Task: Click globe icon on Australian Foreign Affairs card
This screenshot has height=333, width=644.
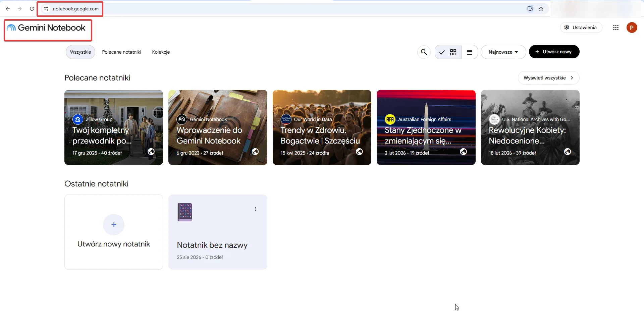Action: point(464,152)
